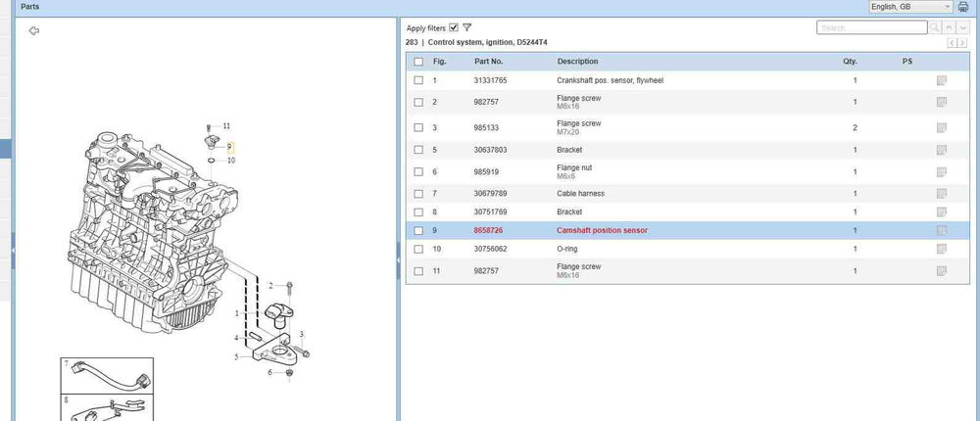Viewport: 980px width, 421px height.
Task: Sort by the Part No. column header
Action: click(x=488, y=61)
